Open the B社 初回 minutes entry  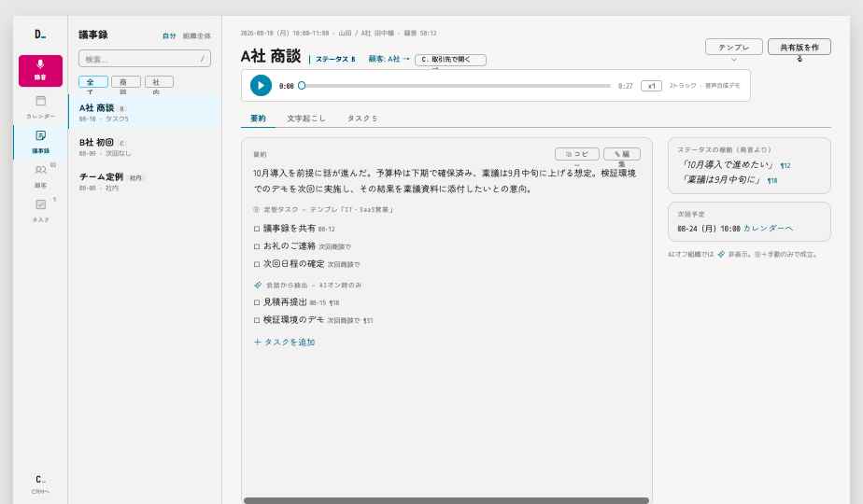click(145, 147)
